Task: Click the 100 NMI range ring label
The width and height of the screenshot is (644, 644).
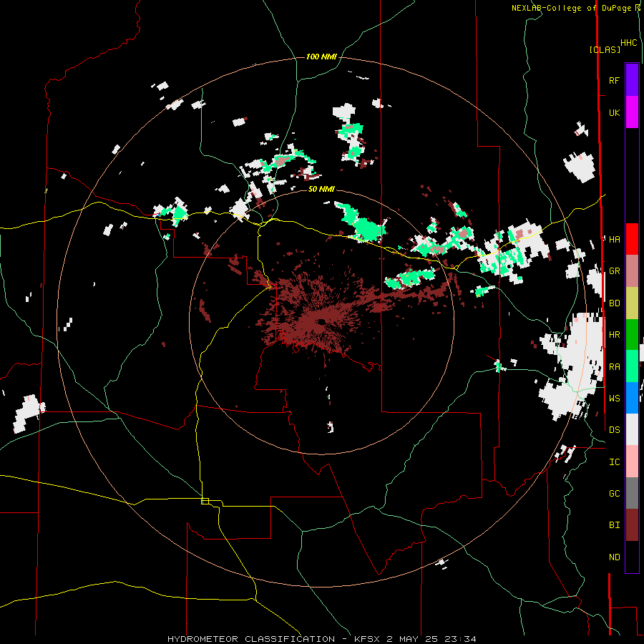Action: click(x=321, y=57)
